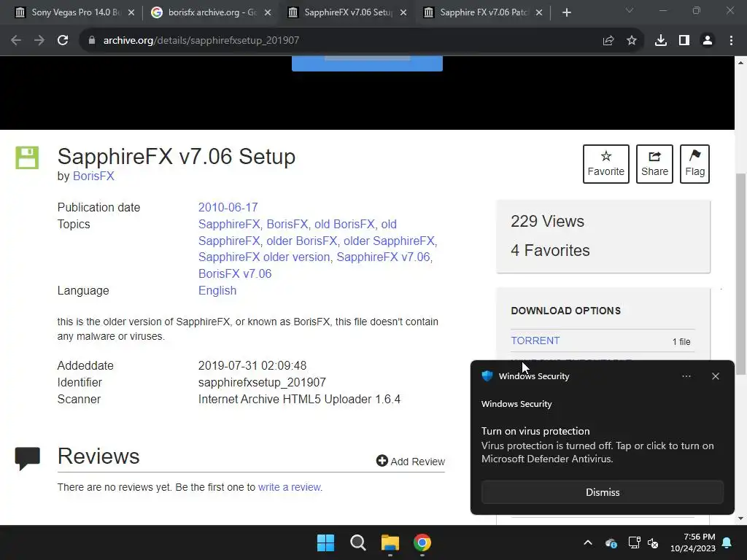The width and height of the screenshot is (747, 560).
Task: Click the '229 Views' statistic text
Action: tap(547, 222)
